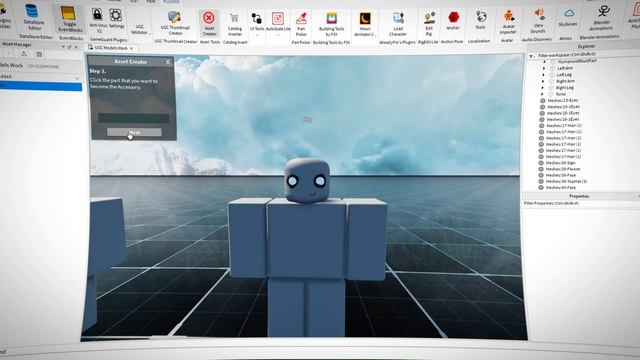The width and height of the screenshot is (640, 360).
Task: Switch to the Plugins ribbon tab
Action: click(171, 2)
